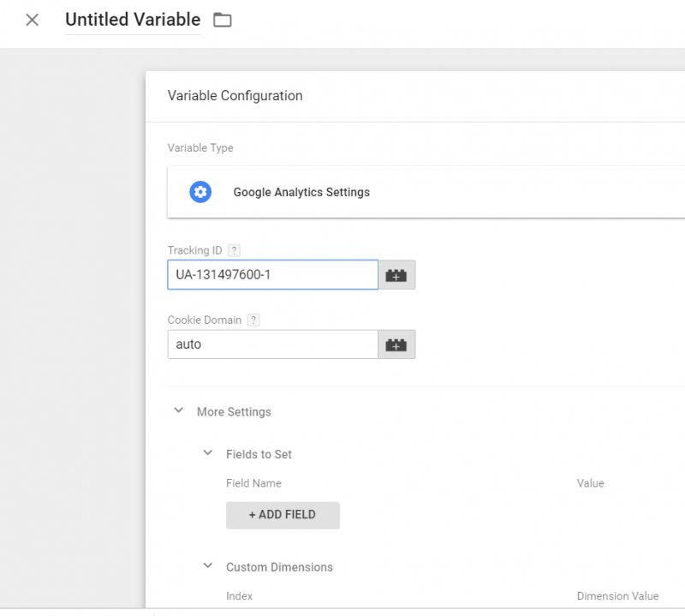Close the Untitled Variable editor
Image resolution: width=685 pixels, height=616 pixels.
[x=32, y=20]
